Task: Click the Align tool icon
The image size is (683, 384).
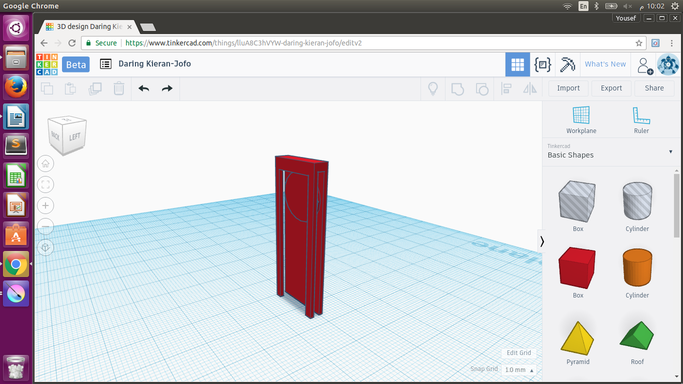Action: point(506,89)
